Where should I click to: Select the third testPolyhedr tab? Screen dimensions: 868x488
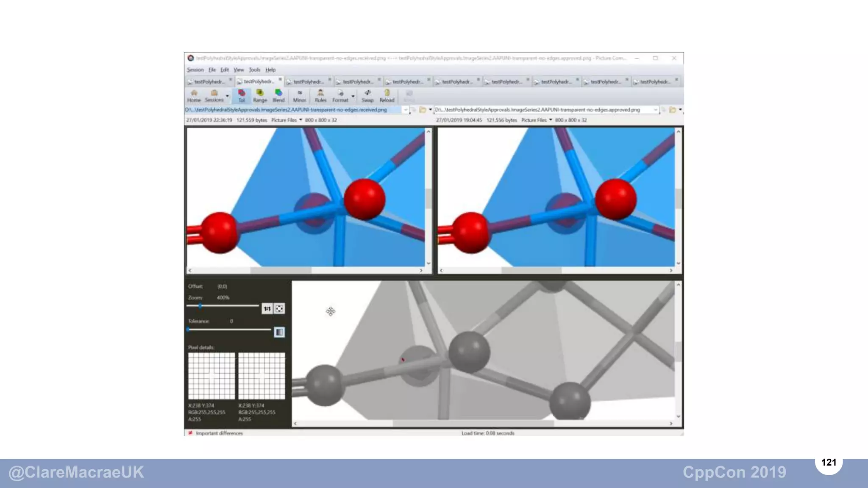(x=308, y=82)
